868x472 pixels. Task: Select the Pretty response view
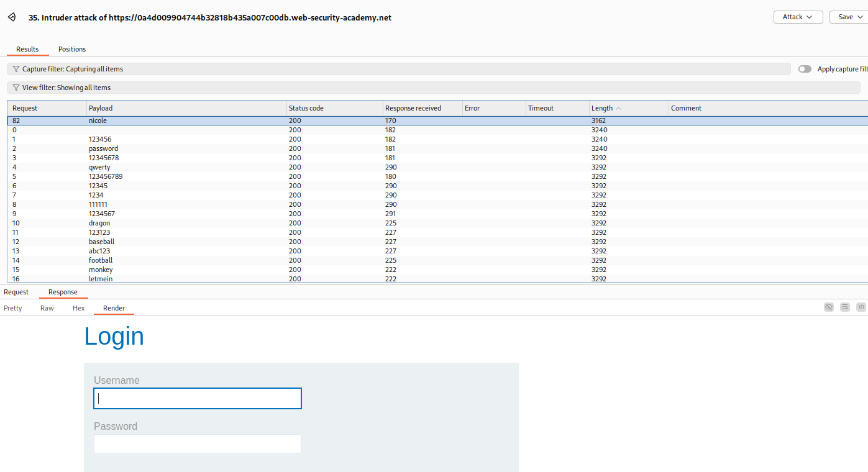coord(13,308)
